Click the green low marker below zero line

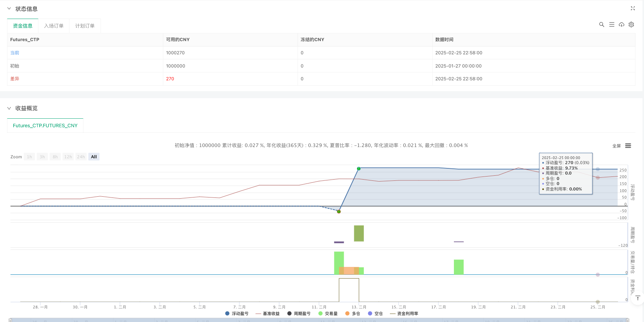pos(339,211)
